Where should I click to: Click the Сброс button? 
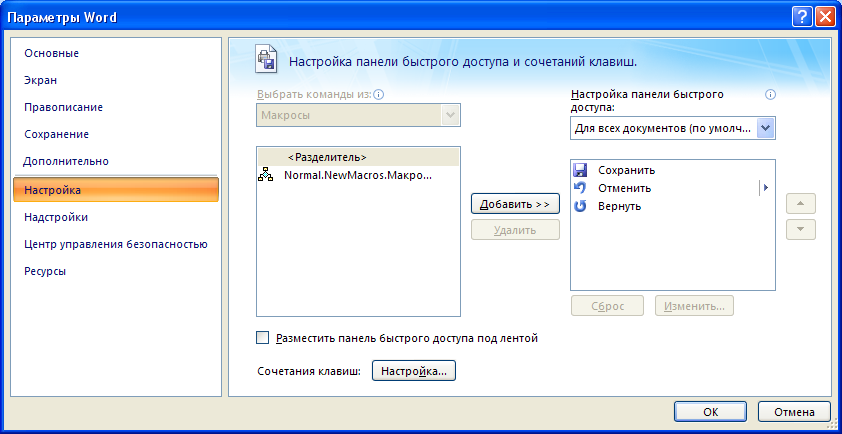pos(607,306)
